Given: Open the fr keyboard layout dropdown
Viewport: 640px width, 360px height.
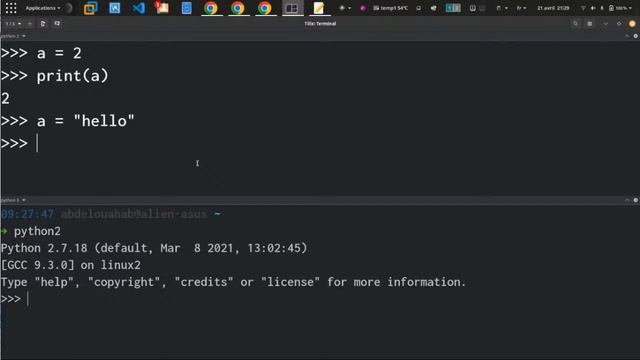Looking at the screenshot, I should [x=521, y=8].
